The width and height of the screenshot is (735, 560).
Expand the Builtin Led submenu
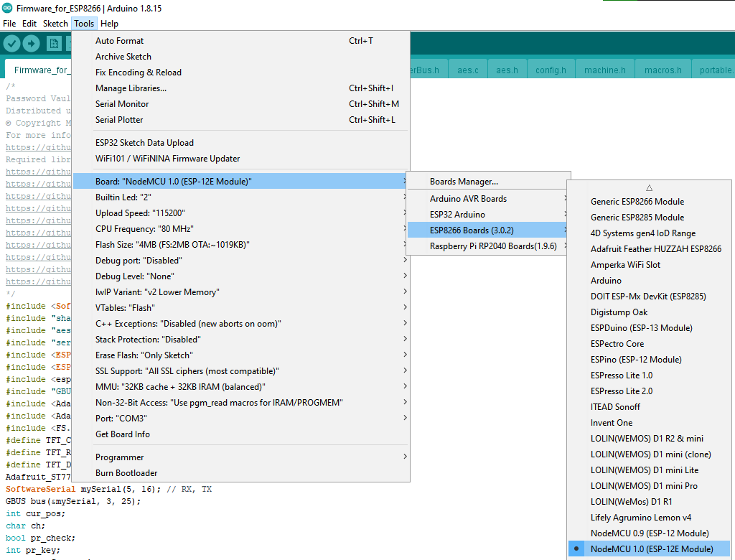(241, 197)
